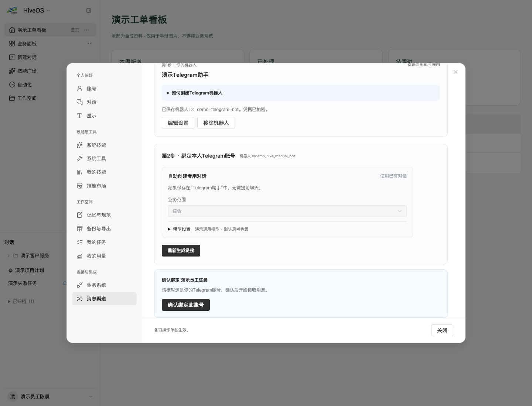Click 关闭 button in dialog footer
The height and width of the screenshot is (406, 532).
tap(442, 330)
